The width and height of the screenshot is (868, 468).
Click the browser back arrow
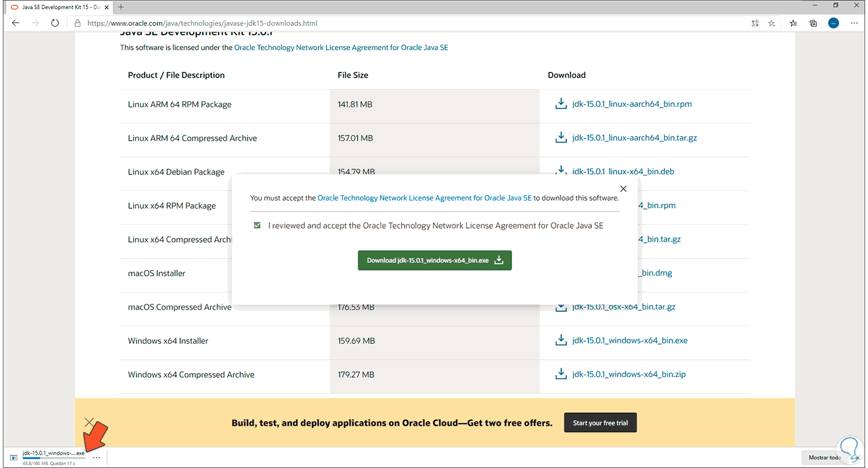[x=16, y=23]
